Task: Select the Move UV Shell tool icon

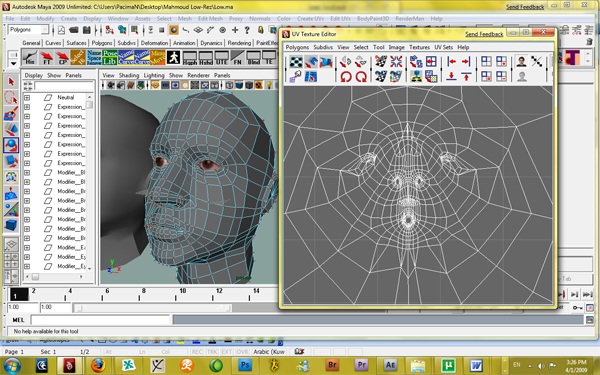Action: pyautogui.click(x=311, y=62)
